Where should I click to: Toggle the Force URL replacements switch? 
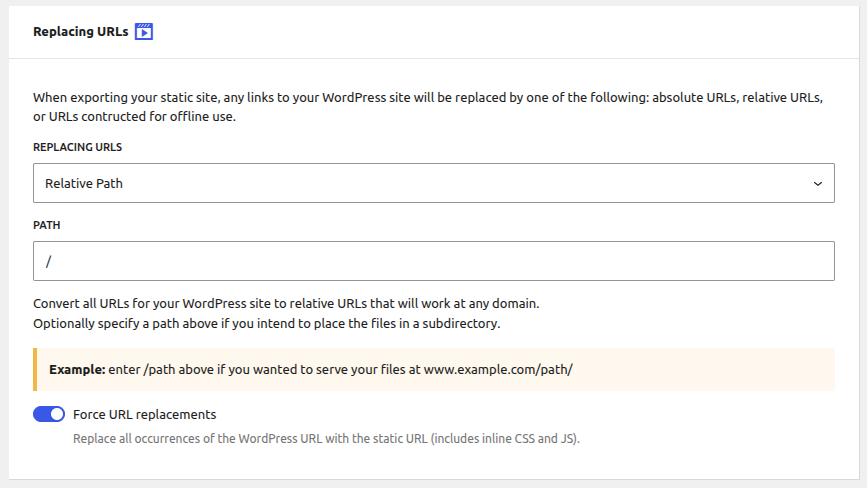click(49, 414)
